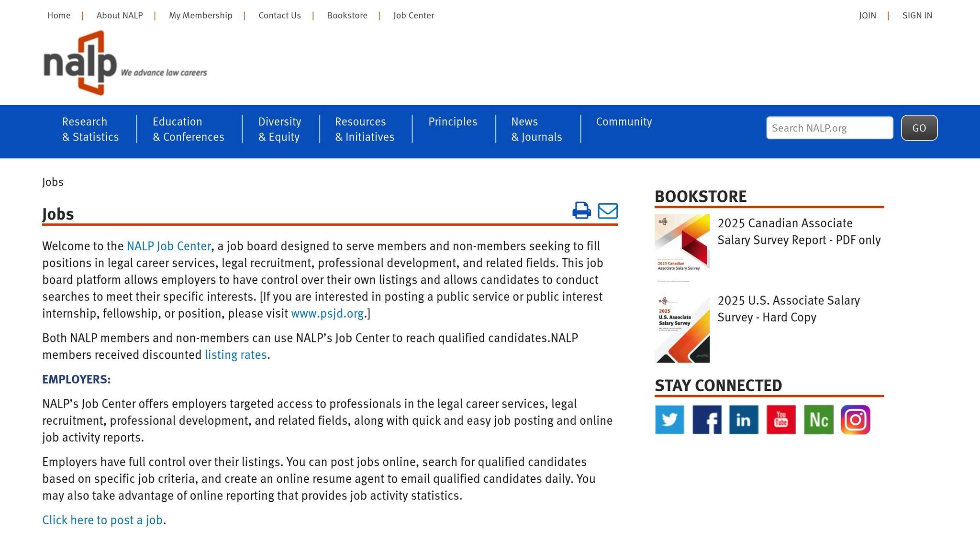
Task: Click the envelope email-this-page icon
Action: [608, 210]
